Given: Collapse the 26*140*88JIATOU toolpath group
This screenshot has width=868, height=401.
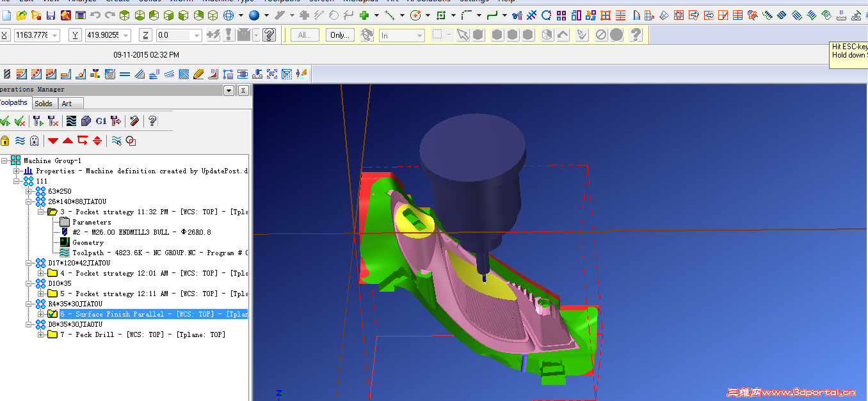Looking at the screenshot, I should point(29,201).
